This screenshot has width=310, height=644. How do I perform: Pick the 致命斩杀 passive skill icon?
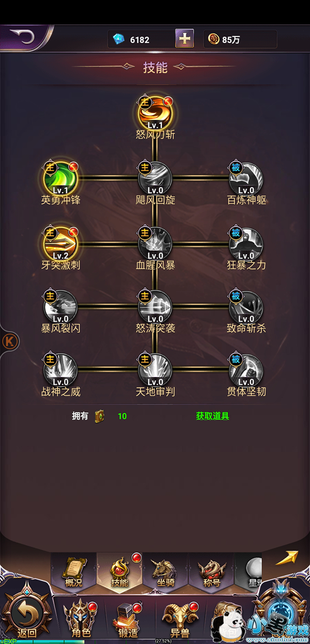(246, 307)
